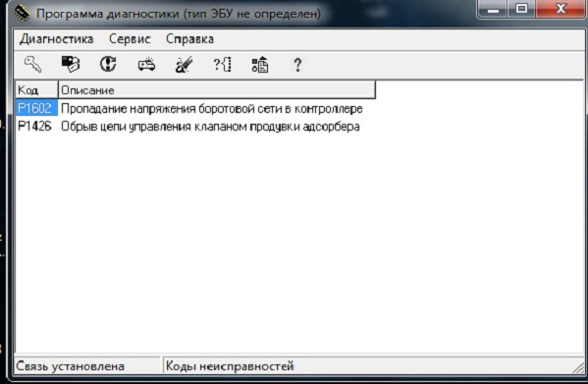588x384 pixels.
Task: Maximize the diagnostics program window
Action: (x=521, y=9)
